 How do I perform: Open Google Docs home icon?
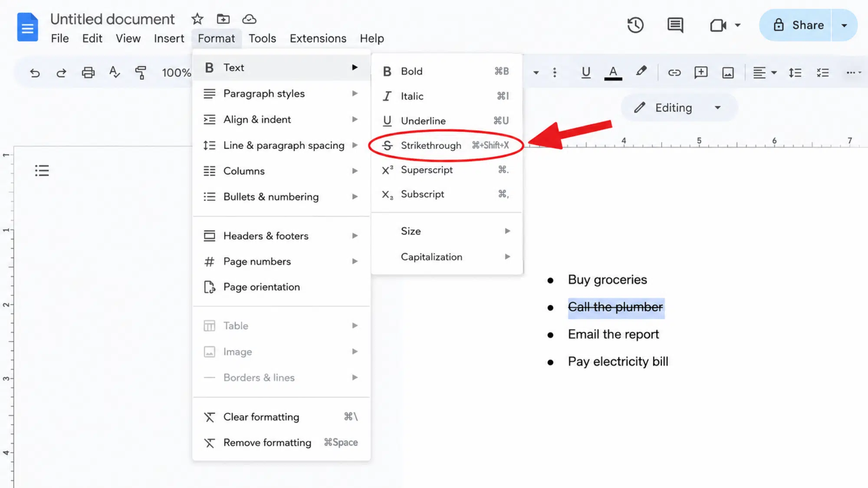[27, 27]
